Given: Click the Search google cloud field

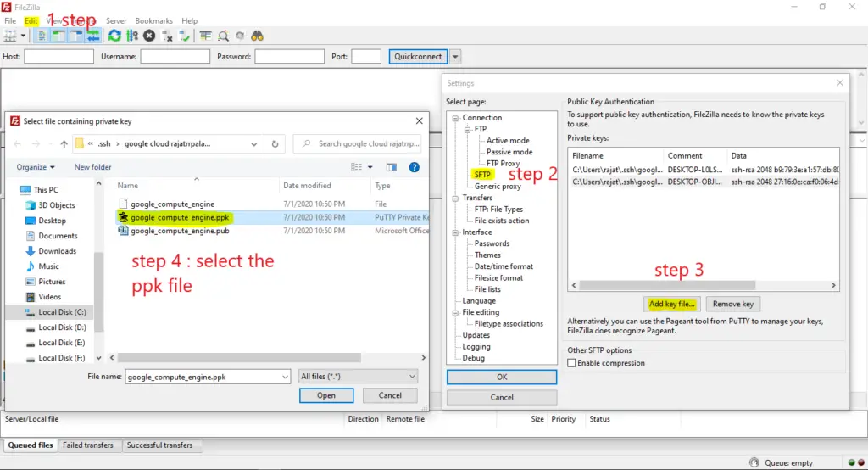Looking at the screenshot, I should tap(357, 144).
